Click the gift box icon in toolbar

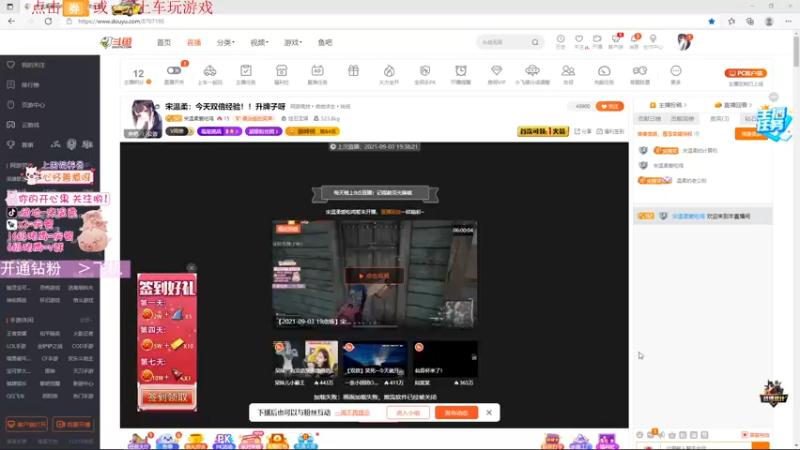click(x=353, y=70)
